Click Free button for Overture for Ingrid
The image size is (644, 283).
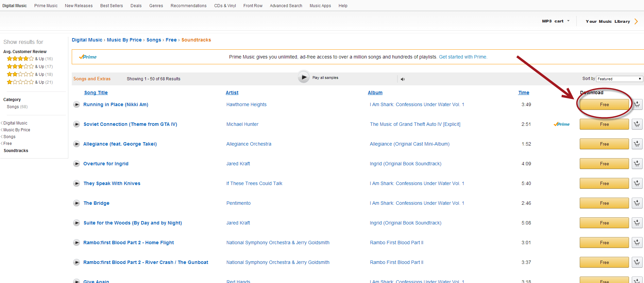pyautogui.click(x=604, y=164)
